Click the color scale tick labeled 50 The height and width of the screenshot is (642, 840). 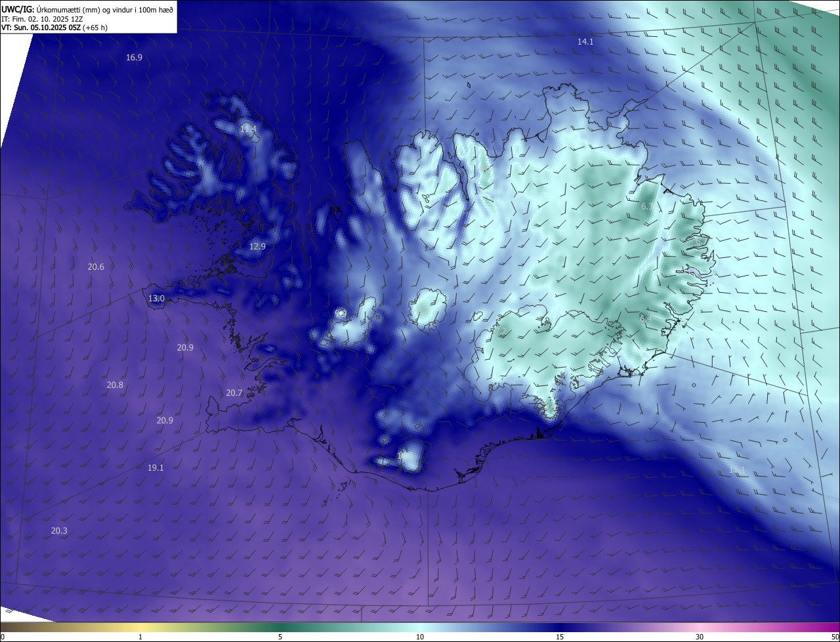pos(835,637)
